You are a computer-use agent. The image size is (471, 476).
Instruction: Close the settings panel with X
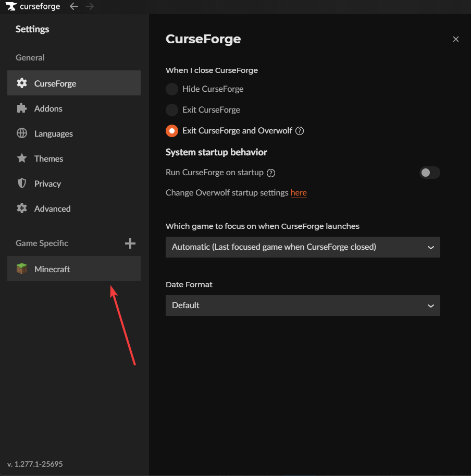[455, 39]
